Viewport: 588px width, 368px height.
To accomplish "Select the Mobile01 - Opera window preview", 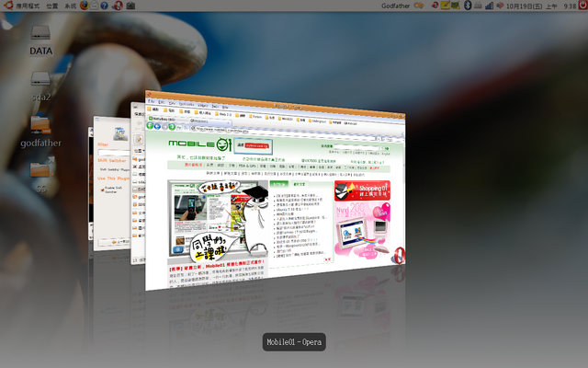I will (275, 190).
